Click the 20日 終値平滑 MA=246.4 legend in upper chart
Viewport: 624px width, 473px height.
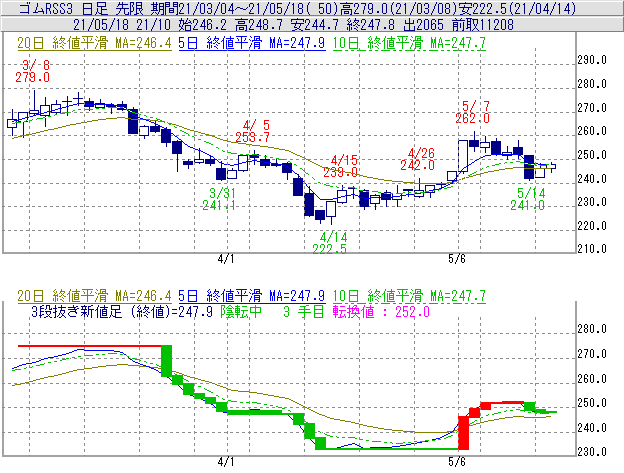coord(94,43)
